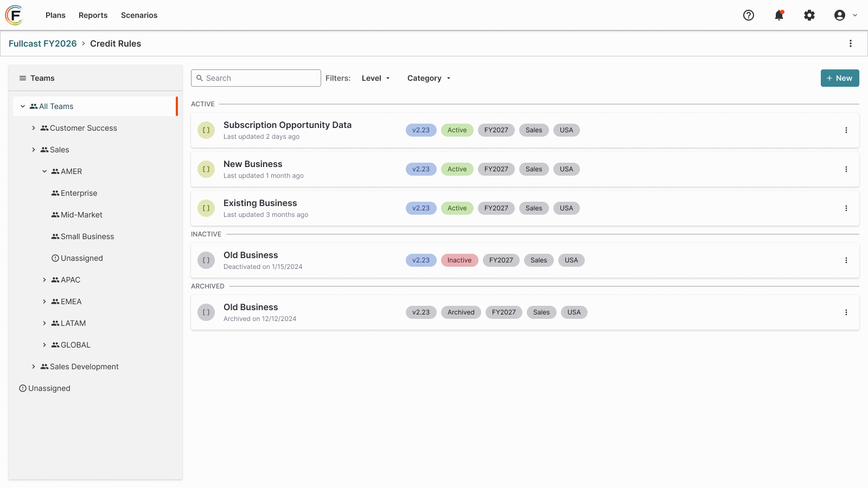Click USA tag on archived Old Business row
Viewport: 868px width, 488px height.
click(x=574, y=312)
